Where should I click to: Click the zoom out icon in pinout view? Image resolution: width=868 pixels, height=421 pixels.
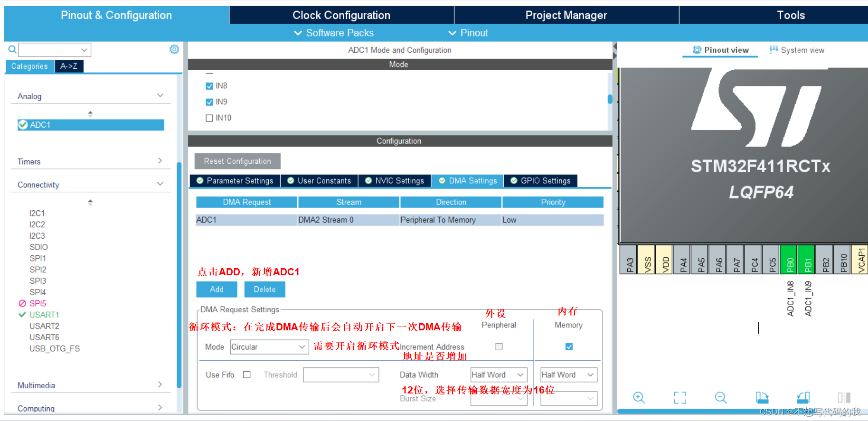coord(721,397)
